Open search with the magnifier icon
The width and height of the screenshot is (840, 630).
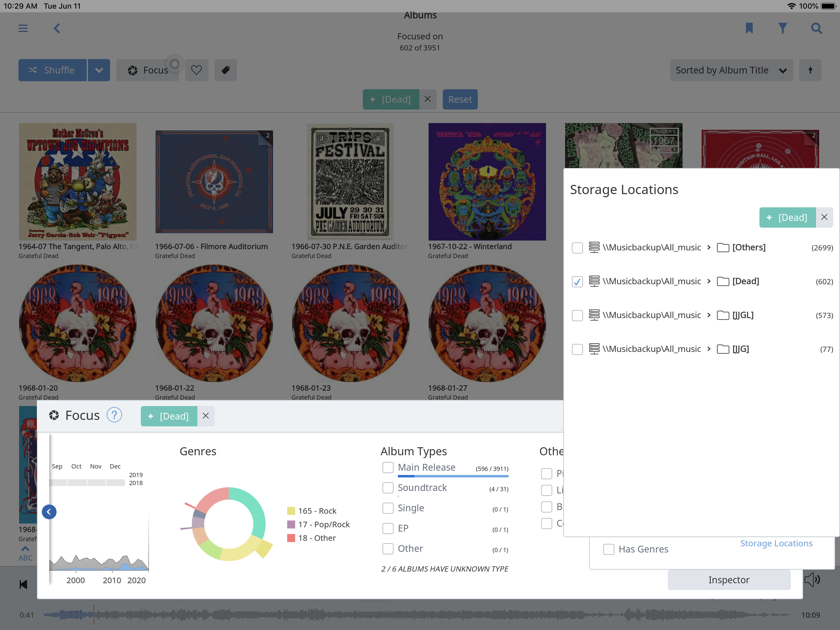[x=816, y=29]
